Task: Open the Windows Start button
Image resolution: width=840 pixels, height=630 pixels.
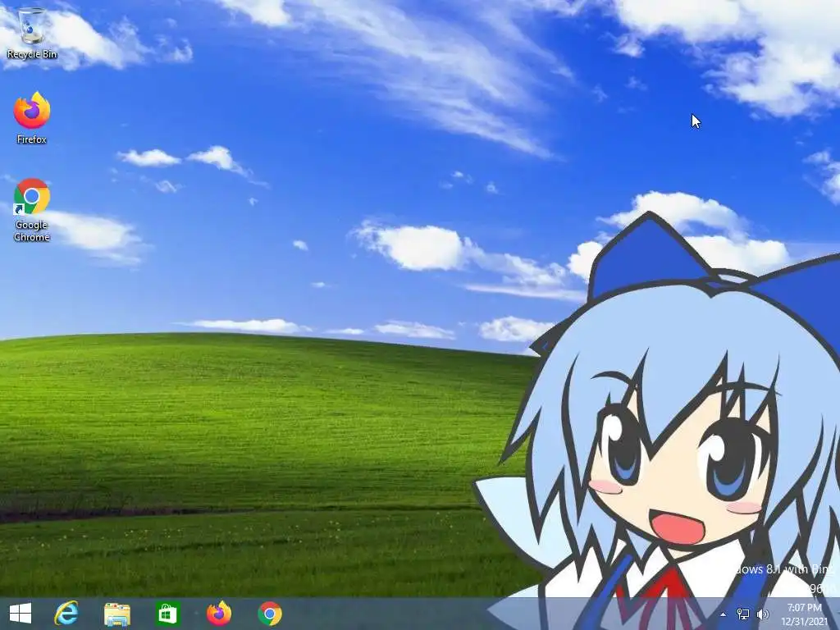Action: pyautogui.click(x=21, y=614)
